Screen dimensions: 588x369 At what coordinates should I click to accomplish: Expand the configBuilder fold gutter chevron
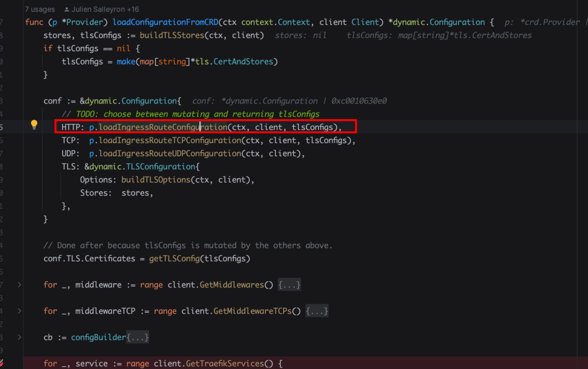pos(19,337)
